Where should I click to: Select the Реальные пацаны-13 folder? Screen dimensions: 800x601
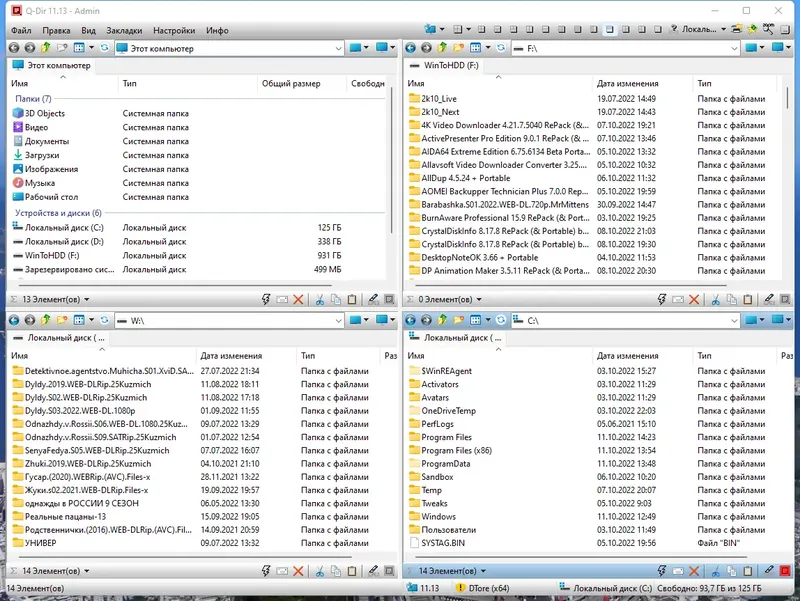(65, 516)
